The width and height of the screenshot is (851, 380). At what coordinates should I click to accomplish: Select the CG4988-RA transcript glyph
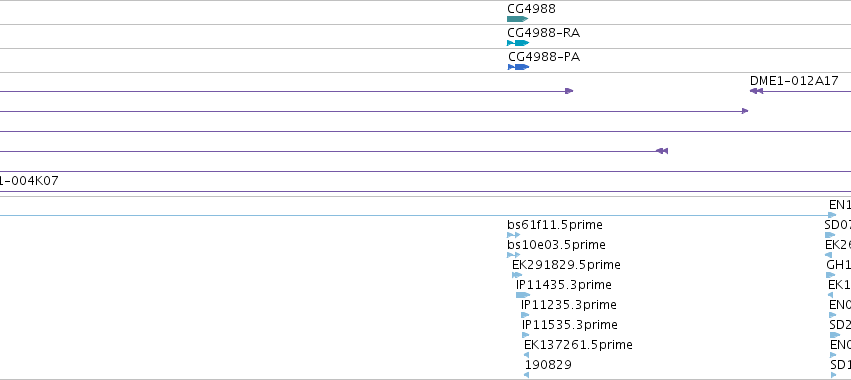[518, 43]
